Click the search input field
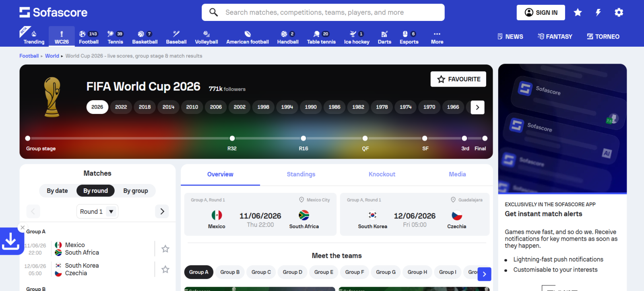 tap(323, 12)
